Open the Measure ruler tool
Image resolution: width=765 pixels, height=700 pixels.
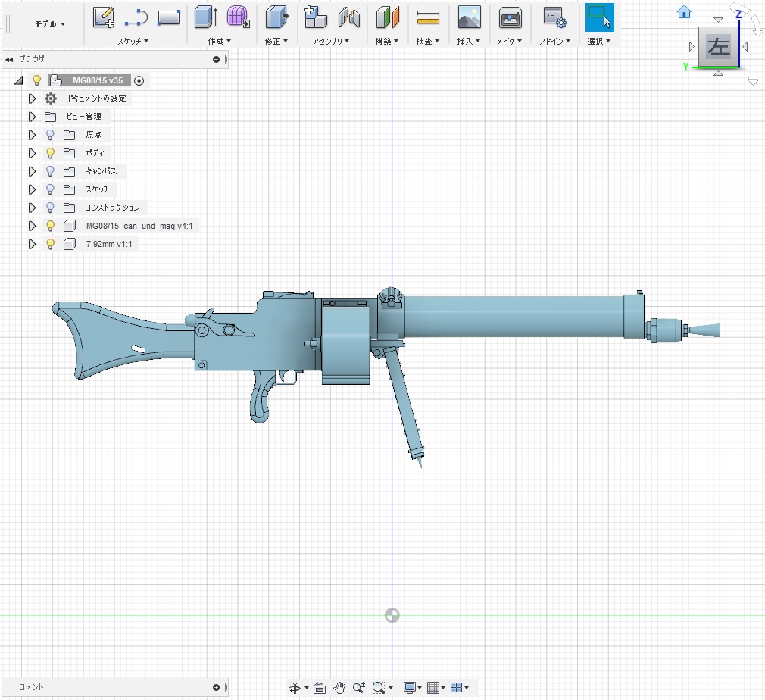pos(428,17)
